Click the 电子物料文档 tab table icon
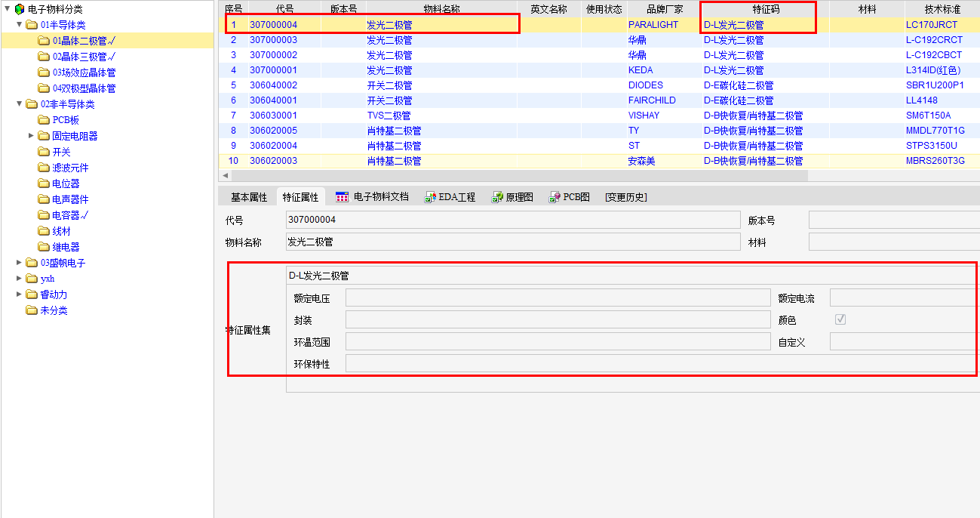The image size is (980, 518). [342, 197]
